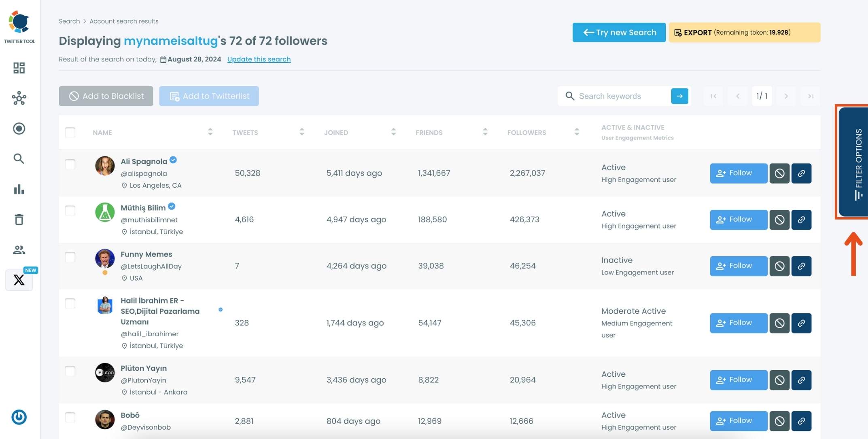Open Funny Memes profile via link icon

coord(801,266)
